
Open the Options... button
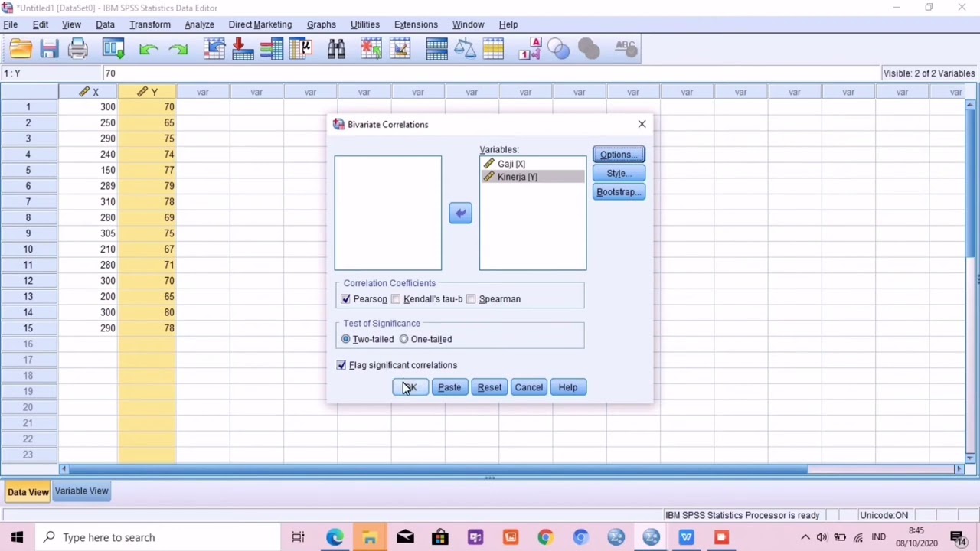pyautogui.click(x=619, y=155)
